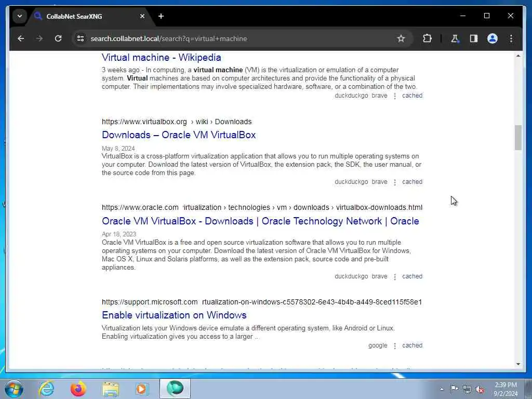Open cached copy of the Wikipedia result
The height and width of the screenshot is (399, 532).
pyautogui.click(x=412, y=96)
